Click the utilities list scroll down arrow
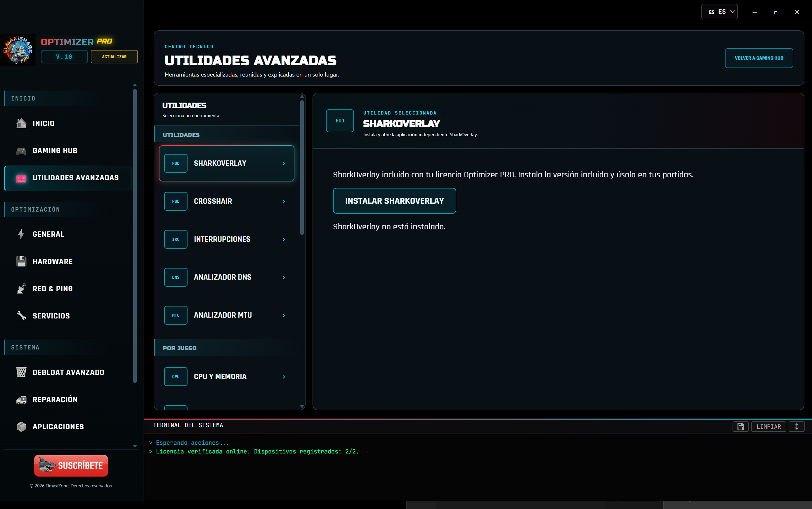 pos(302,407)
